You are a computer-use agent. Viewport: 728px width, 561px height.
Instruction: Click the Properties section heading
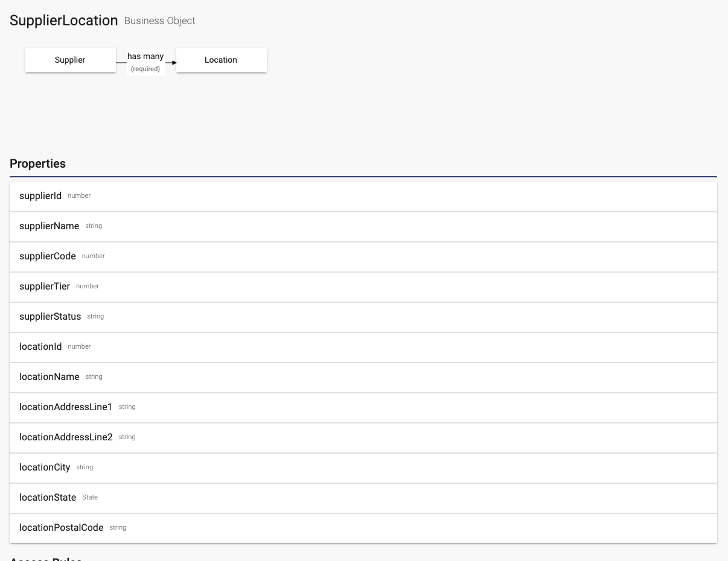click(x=38, y=163)
